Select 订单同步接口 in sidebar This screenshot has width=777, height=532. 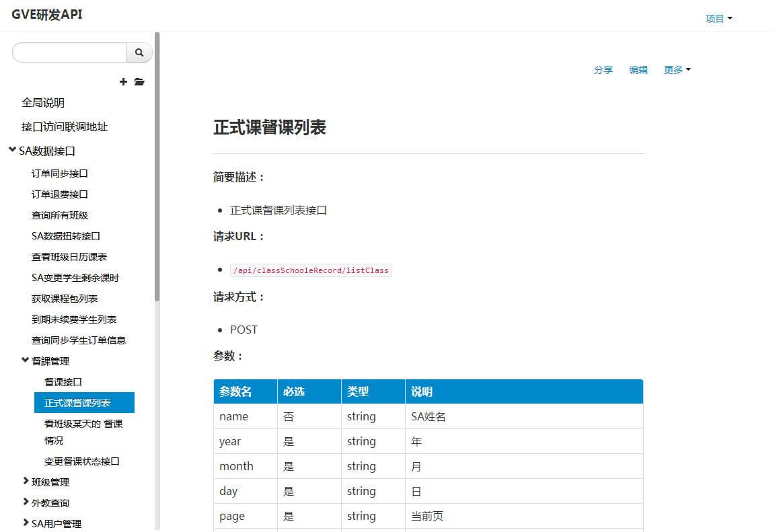[60, 174]
